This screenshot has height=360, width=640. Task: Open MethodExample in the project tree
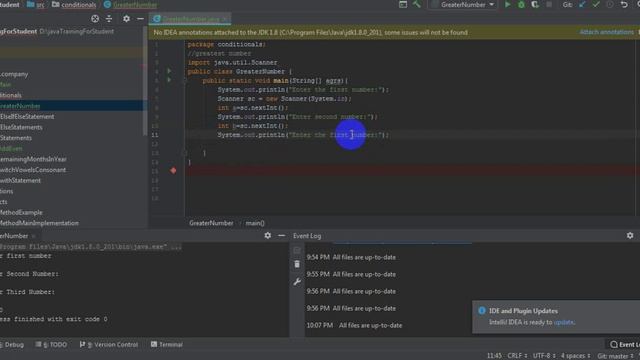click(x=21, y=212)
